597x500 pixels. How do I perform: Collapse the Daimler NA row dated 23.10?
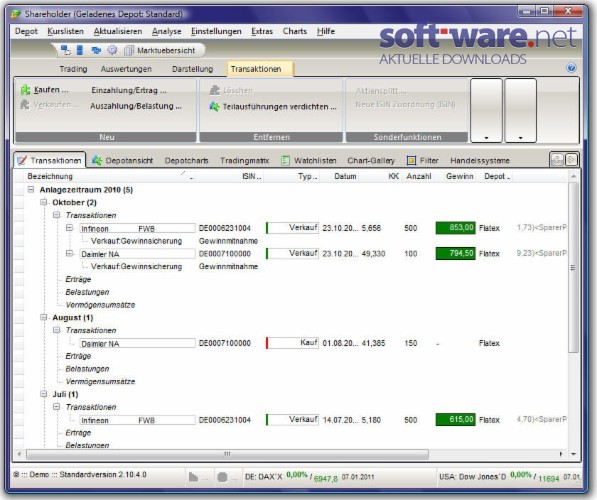click(x=69, y=253)
